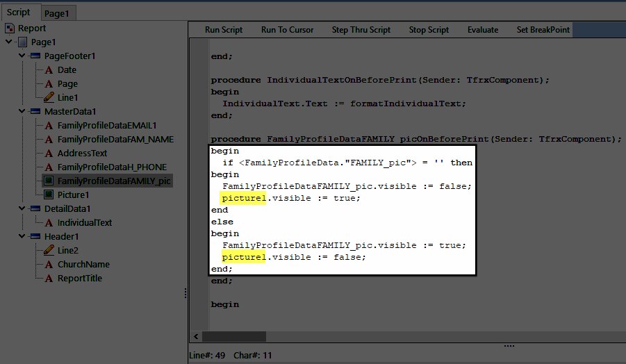Select the Page item under PageFooter1
Image resolution: width=626 pixels, height=364 pixels.
click(x=67, y=84)
